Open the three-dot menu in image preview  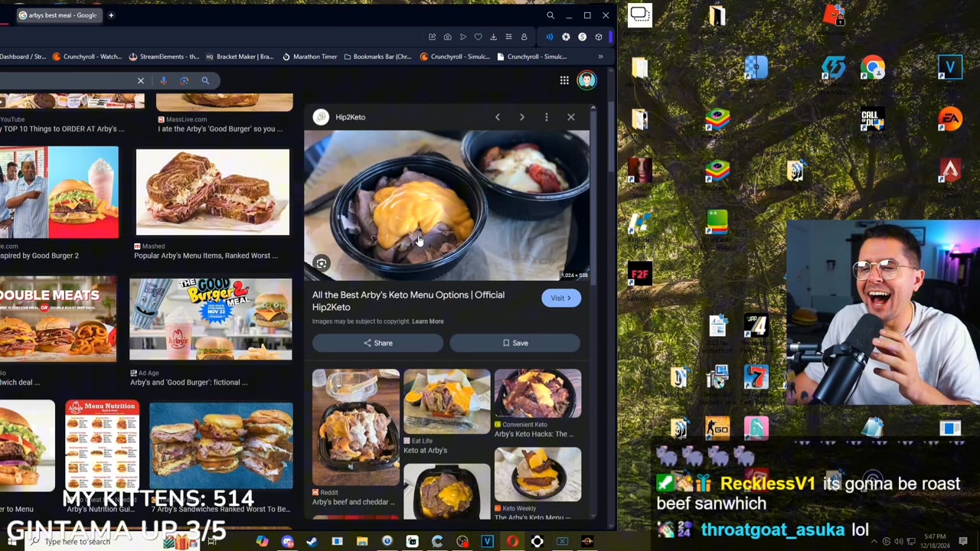(x=547, y=117)
